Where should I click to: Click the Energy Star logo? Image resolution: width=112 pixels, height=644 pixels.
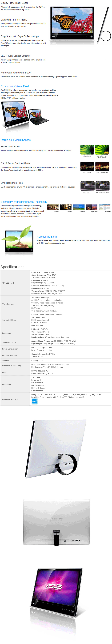tap(34, 401)
